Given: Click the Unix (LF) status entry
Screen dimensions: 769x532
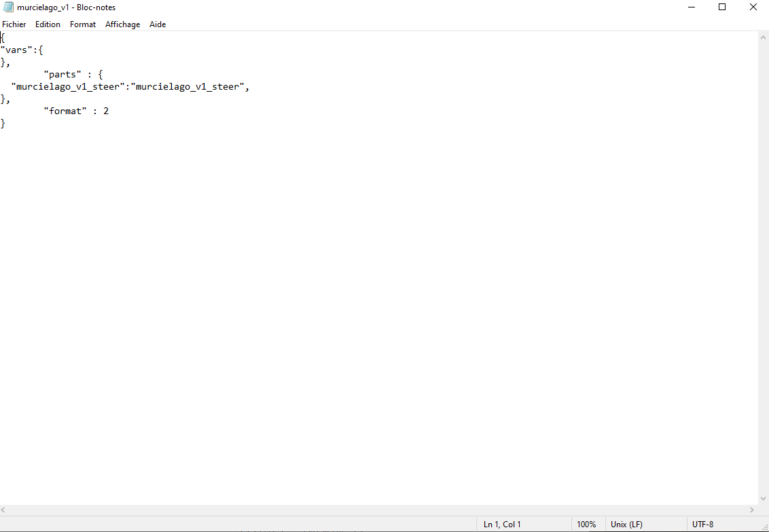Looking at the screenshot, I should tap(626, 524).
